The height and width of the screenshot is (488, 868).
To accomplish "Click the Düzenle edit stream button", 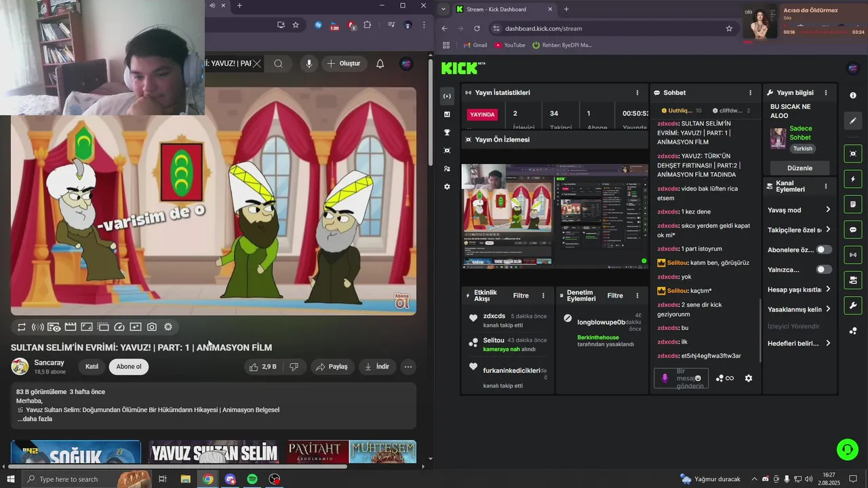I will [800, 168].
